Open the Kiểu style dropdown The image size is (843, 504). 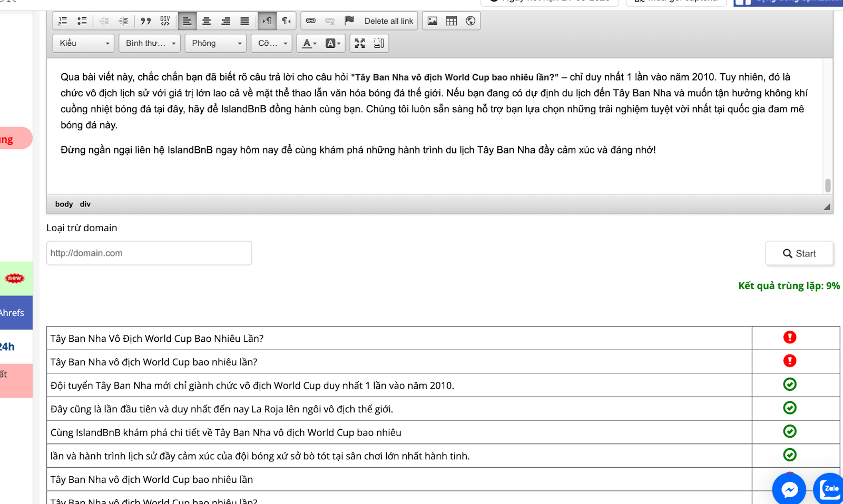click(x=84, y=43)
